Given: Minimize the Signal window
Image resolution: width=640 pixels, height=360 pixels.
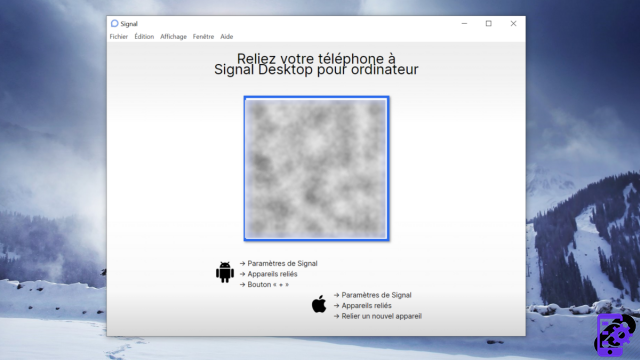Looking at the screenshot, I should click(x=464, y=24).
